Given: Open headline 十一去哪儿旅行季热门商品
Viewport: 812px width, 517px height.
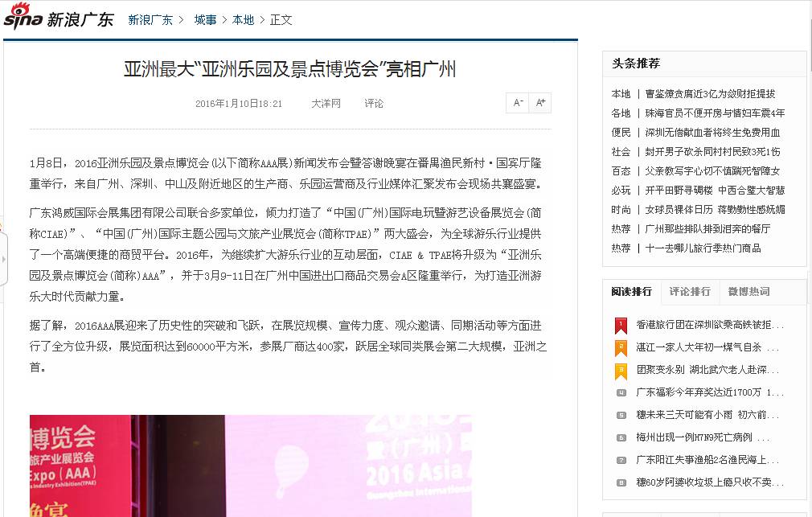Looking at the screenshot, I should [x=703, y=248].
